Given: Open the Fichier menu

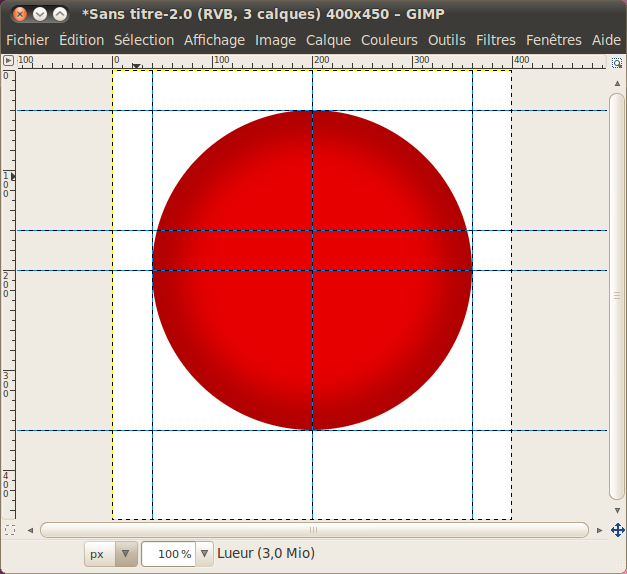Looking at the screenshot, I should click(x=27, y=40).
